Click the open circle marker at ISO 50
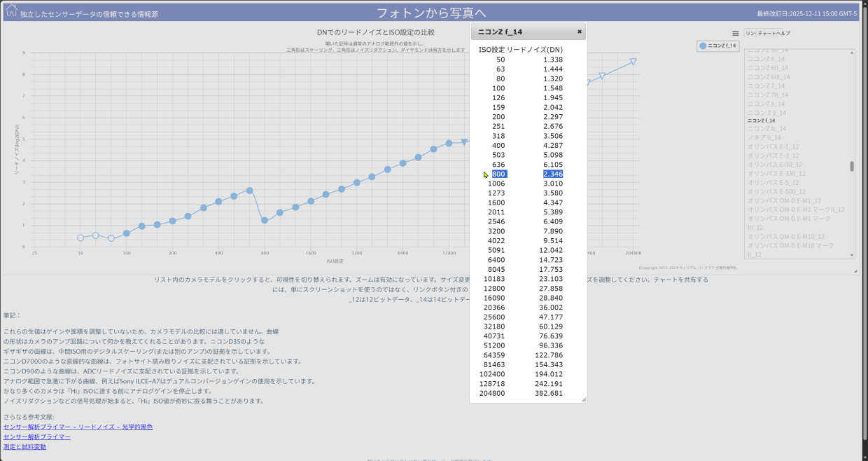868x461 pixels. (80, 238)
